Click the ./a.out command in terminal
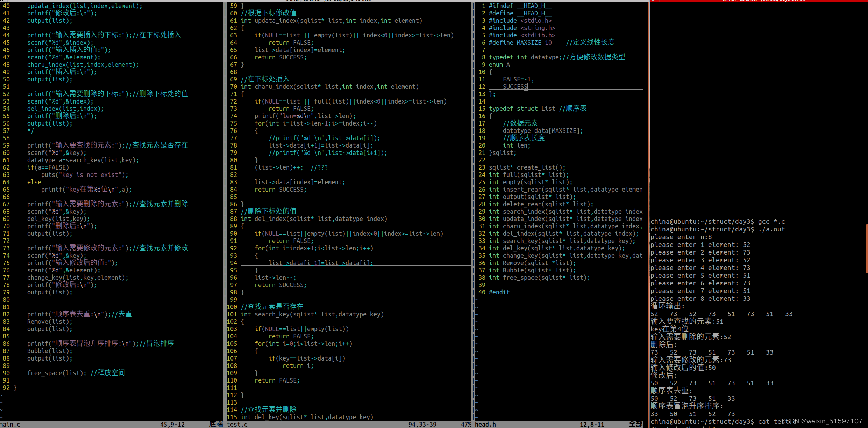868x428 pixels. point(771,229)
